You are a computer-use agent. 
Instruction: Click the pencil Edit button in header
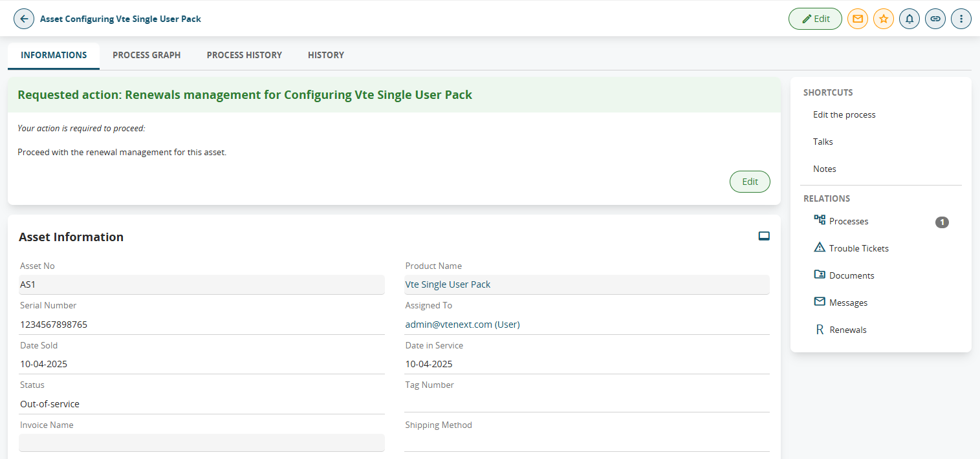pos(815,19)
